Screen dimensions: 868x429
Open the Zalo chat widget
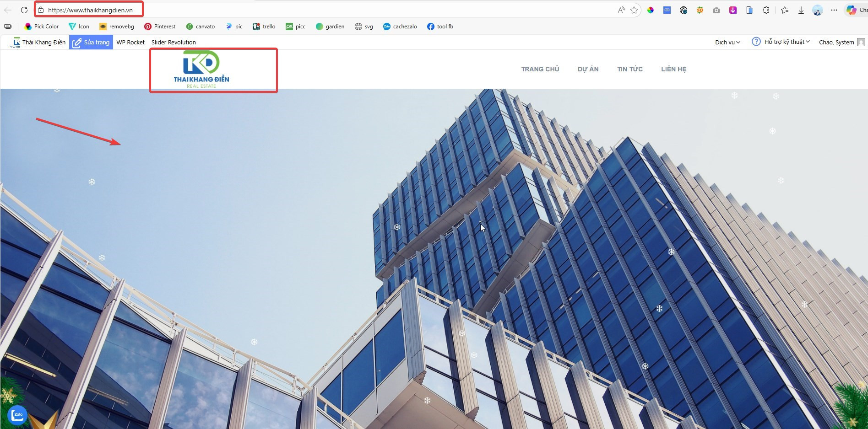pos(17,415)
